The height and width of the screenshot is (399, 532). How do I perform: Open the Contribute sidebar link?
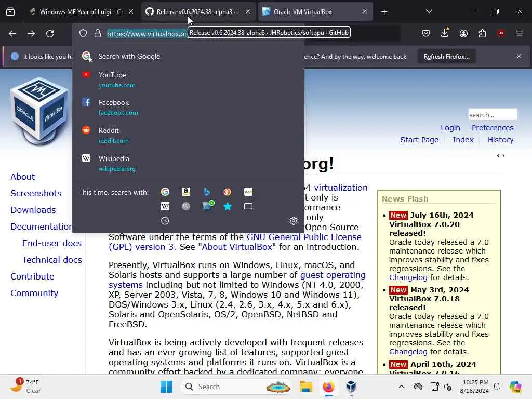tap(32, 276)
